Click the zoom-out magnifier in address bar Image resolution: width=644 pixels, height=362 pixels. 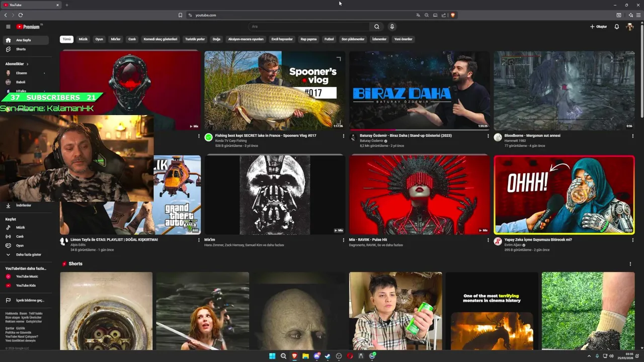[x=427, y=15]
